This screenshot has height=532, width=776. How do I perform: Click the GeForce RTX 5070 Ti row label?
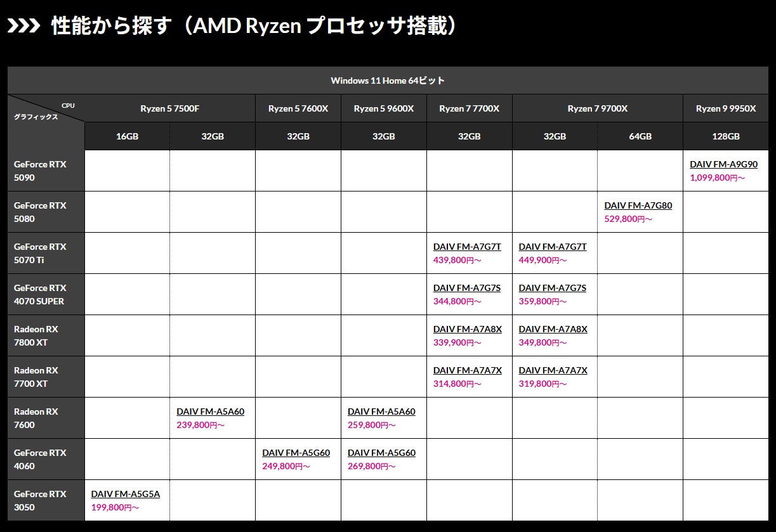click(46, 253)
